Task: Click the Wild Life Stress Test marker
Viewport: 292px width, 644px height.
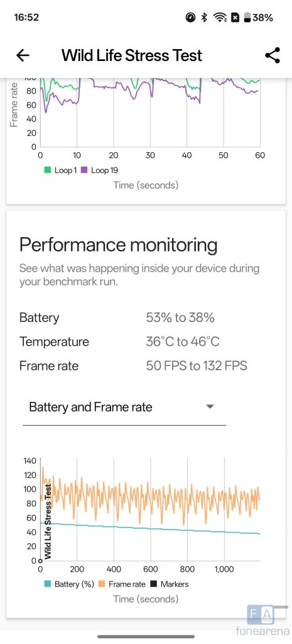Action: (48, 521)
